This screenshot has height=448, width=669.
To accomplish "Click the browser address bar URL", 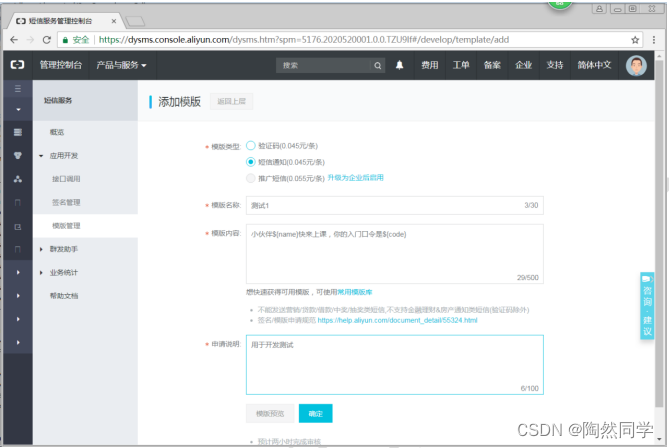I will pyautogui.click(x=303, y=40).
